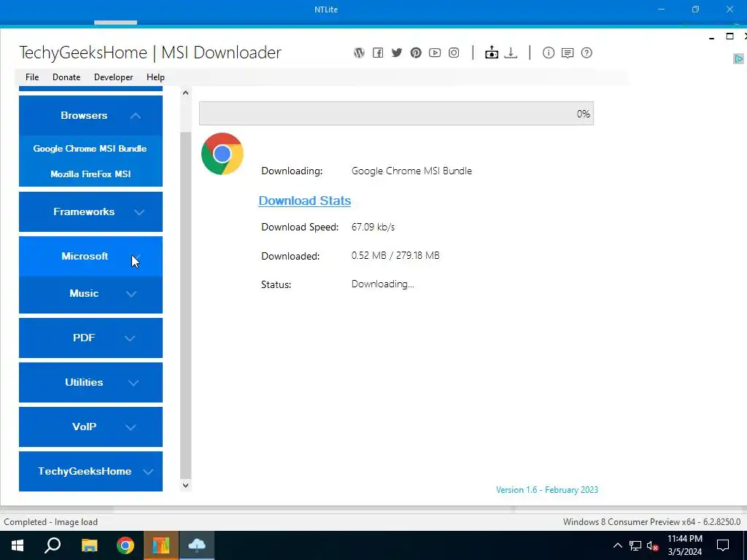Image resolution: width=747 pixels, height=560 pixels.
Task: Click the Completed - Image load status
Action: pos(50,522)
